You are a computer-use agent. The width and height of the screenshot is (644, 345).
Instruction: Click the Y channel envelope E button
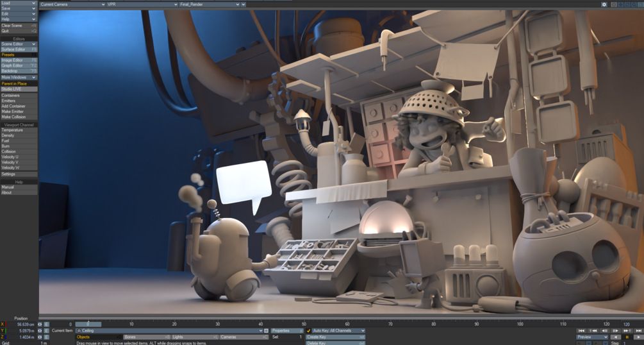pos(46,331)
